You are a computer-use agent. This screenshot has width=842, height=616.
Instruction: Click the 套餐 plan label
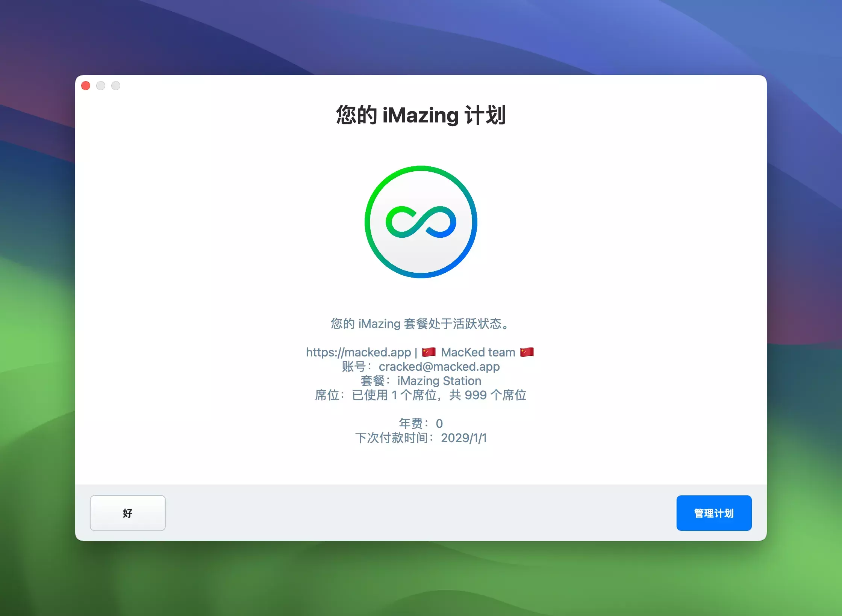pyautogui.click(x=373, y=381)
